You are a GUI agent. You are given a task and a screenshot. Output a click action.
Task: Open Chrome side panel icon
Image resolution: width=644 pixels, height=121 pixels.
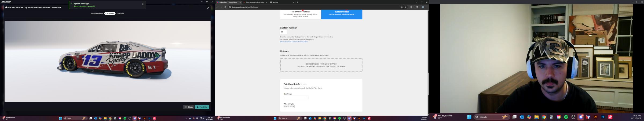(x=417, y=7)
